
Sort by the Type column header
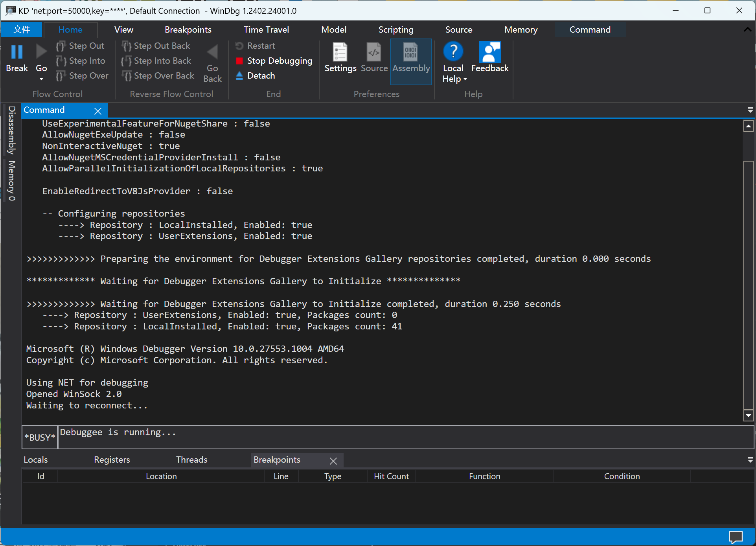[x=333, y=476]
